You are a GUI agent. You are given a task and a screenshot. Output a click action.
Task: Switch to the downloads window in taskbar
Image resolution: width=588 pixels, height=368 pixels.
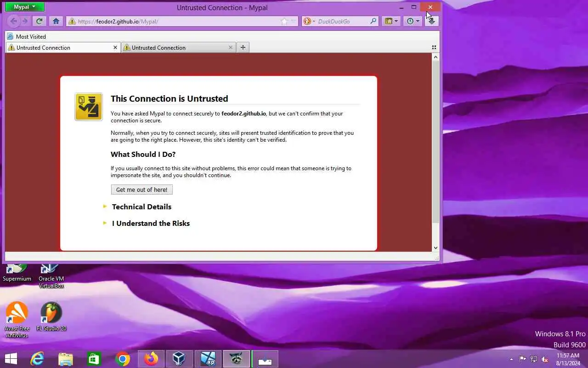[265, 359]
